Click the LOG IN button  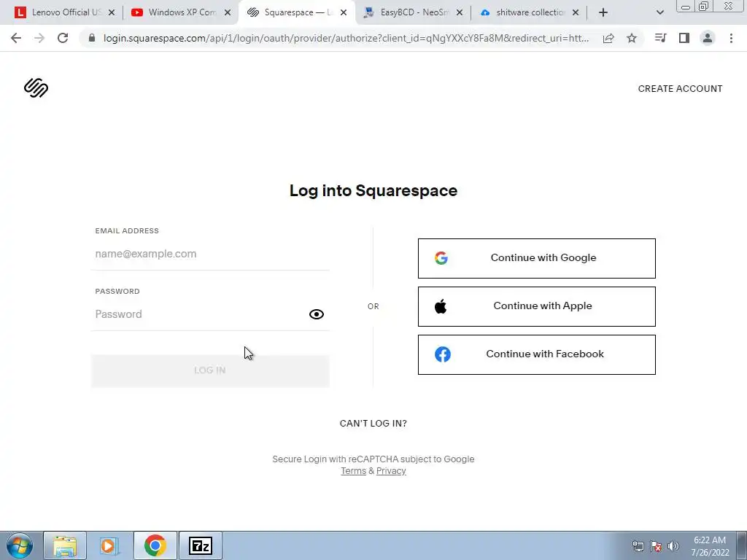point(210,370)
